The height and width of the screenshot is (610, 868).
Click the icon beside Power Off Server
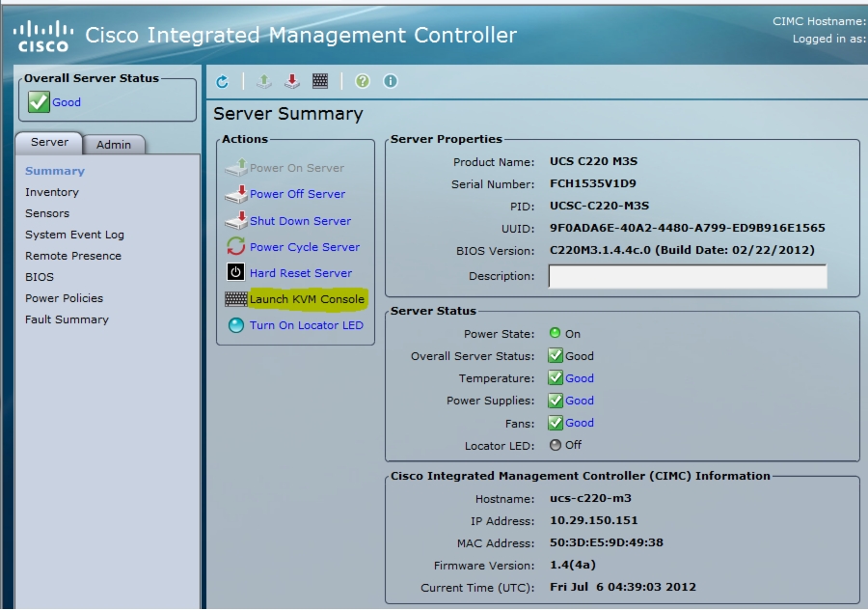pos(236,194)
